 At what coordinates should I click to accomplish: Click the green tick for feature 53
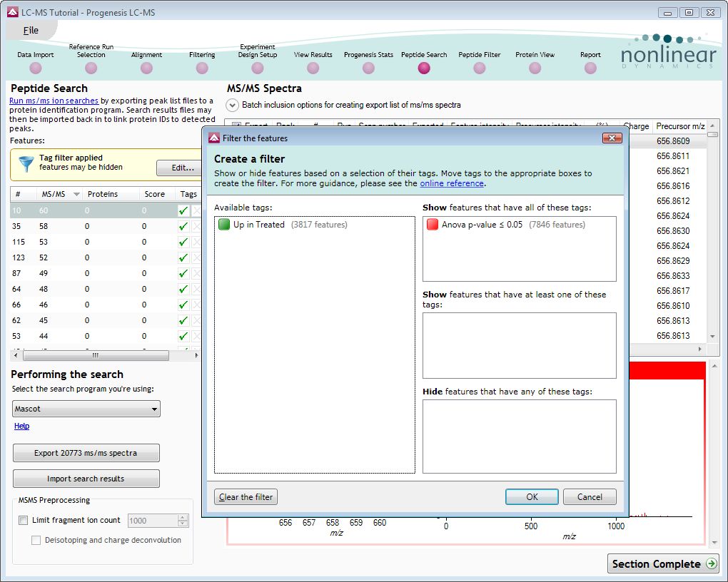pyautogui.click(x=183, y=336)
